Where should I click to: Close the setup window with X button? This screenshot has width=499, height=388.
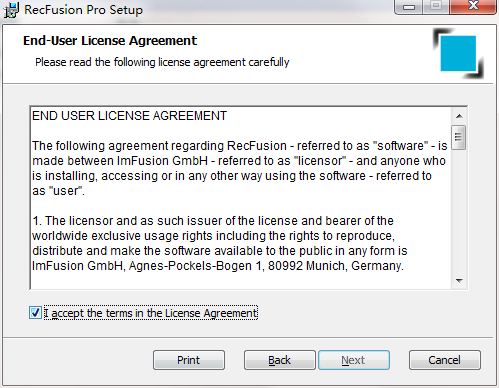pyautogui.click(x=473, y=7)
